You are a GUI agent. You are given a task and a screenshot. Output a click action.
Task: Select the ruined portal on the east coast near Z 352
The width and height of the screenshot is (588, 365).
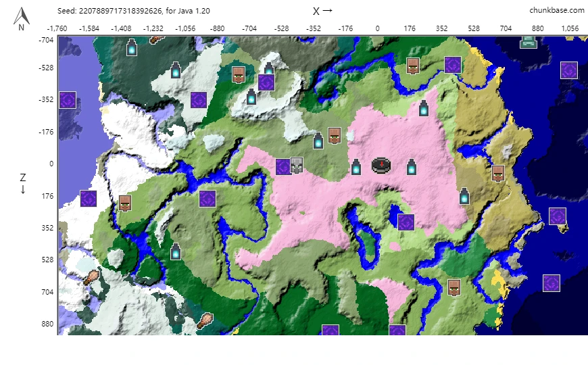tap(558, 216)
